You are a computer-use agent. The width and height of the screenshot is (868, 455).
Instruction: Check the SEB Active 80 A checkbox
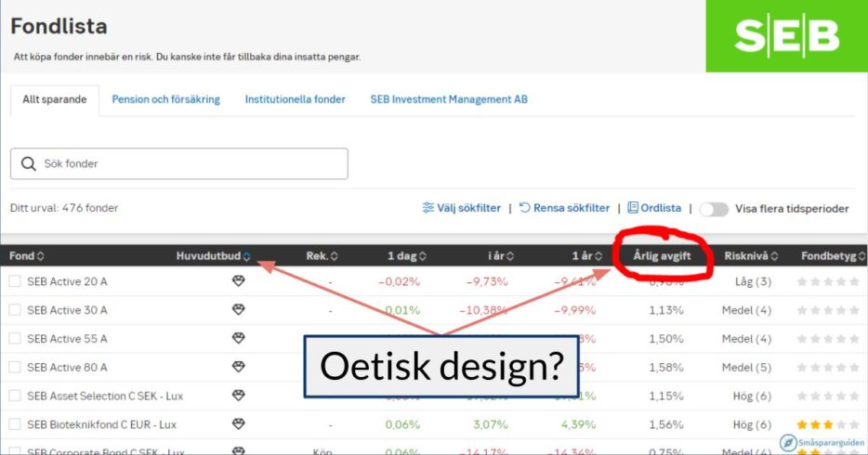coord(15,368)
